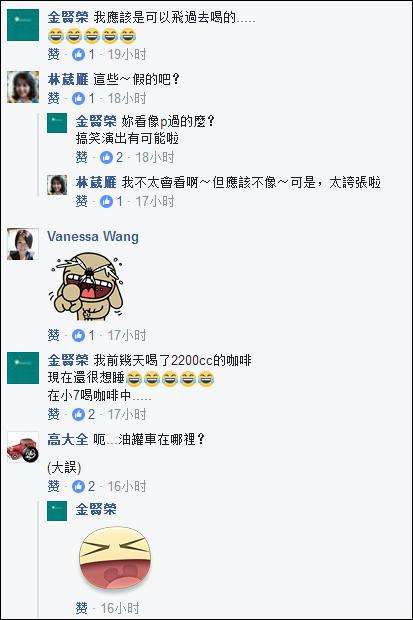
Task: Click like-count icon on 2200cc coffee comment
Action: click(x=78, y=414)
